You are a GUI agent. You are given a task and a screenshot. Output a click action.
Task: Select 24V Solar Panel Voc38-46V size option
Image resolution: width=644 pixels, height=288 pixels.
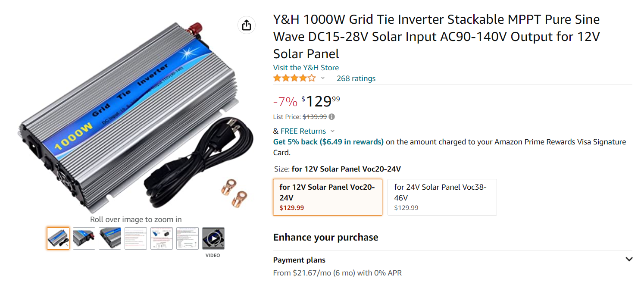tap(442, 197)
